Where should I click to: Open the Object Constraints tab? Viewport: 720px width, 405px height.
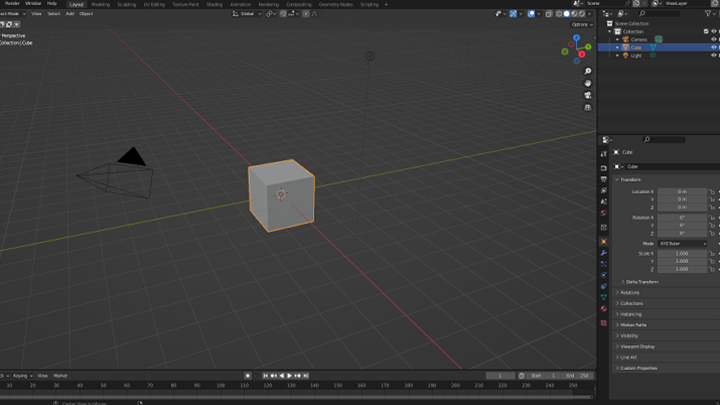tap(603, 286)
